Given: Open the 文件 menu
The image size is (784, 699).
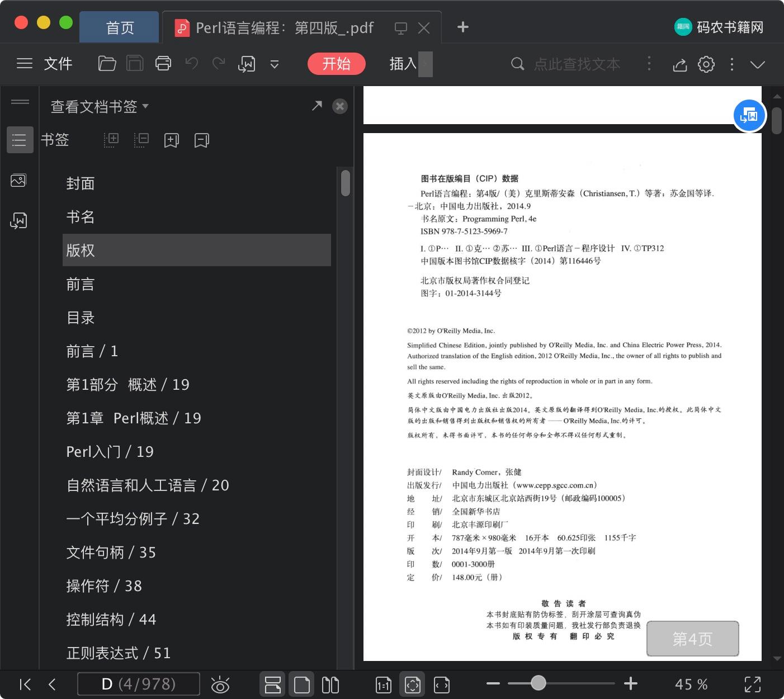Looking at the screenshot, I should coord(58,64).
